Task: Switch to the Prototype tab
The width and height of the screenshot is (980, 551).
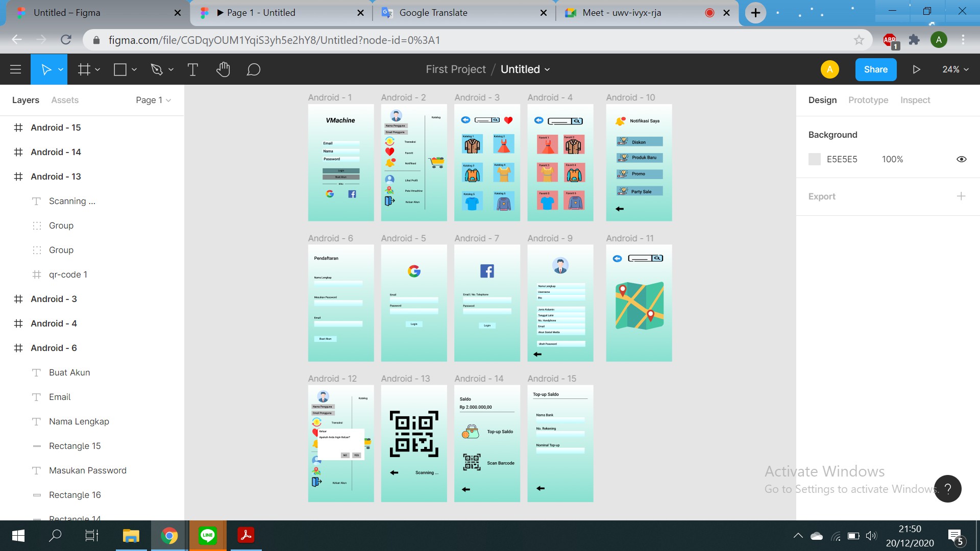Action: 868,100
